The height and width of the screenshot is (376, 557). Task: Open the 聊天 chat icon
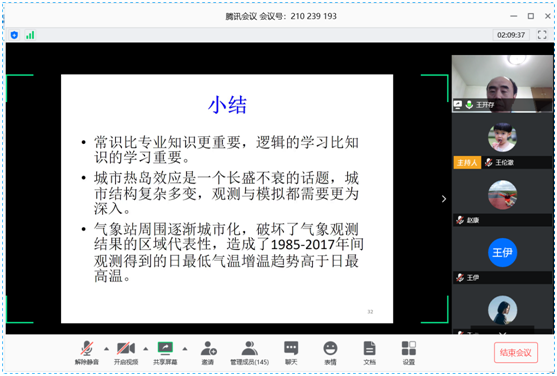click(291, 353)
